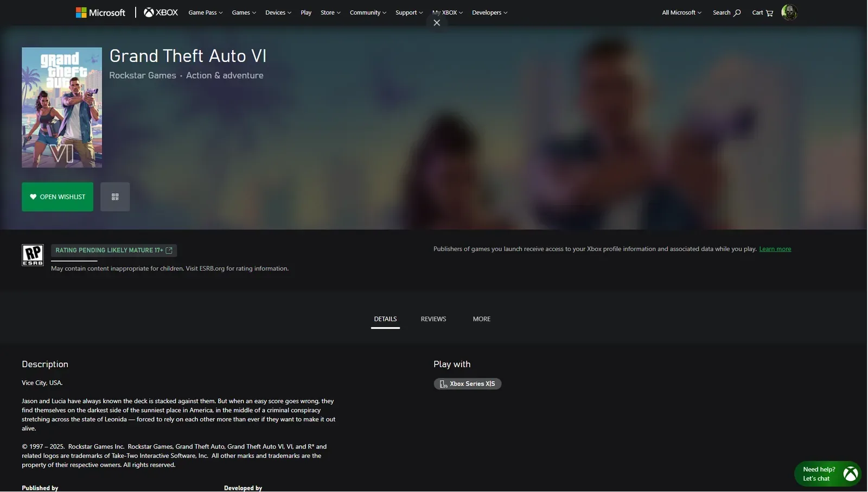Expand the Devices menu
This screenshot has width=868, height=492.
278,12
